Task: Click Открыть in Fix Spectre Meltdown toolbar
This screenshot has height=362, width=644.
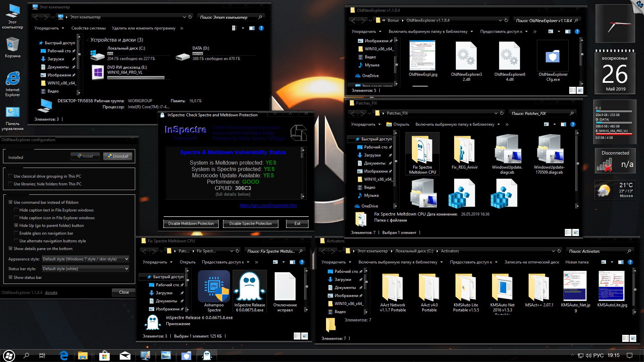Action: (187, 262)
